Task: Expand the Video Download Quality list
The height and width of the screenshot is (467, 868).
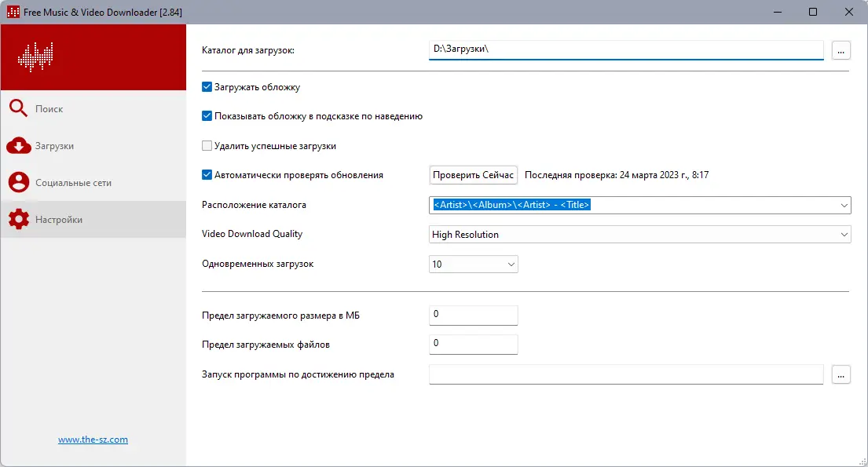Action: pos(844,234)
